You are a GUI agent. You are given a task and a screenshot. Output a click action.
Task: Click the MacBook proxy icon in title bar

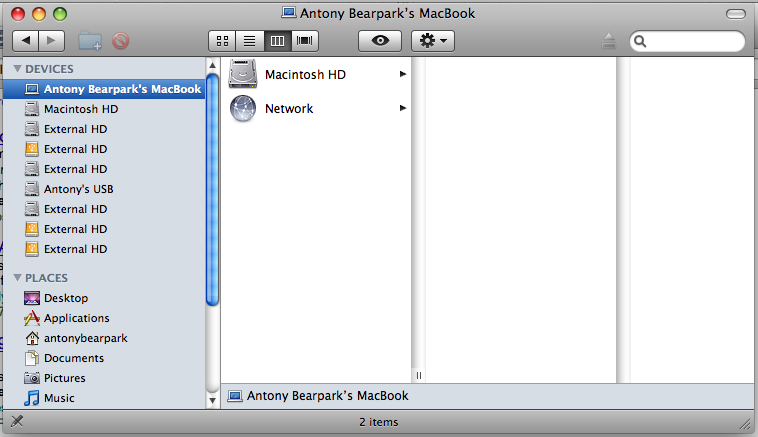[289, 13]
